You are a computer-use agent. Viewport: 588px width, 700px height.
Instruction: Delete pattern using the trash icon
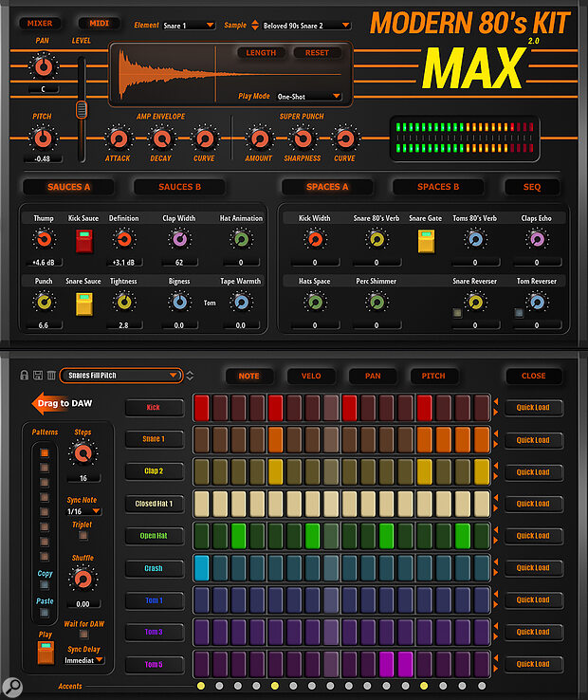51,376
